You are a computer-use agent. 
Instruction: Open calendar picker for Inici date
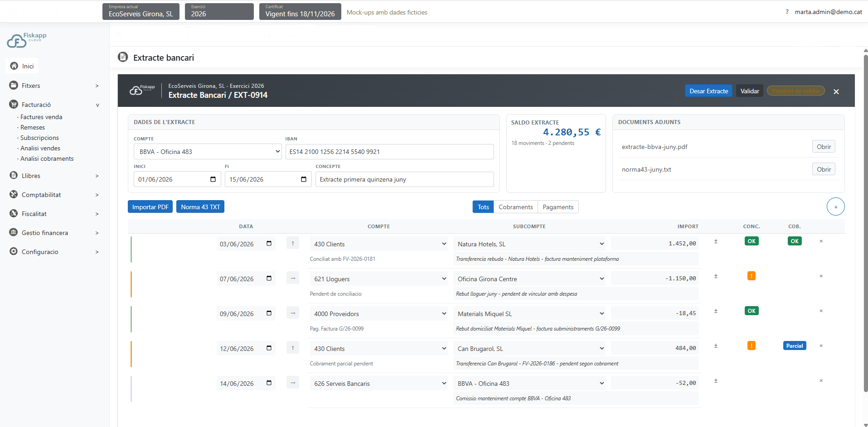[x=213, y=179]
